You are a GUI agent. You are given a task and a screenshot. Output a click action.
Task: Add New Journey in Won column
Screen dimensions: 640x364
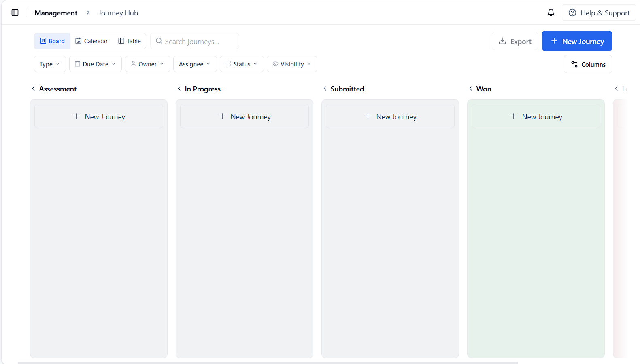tap(536, 116)
